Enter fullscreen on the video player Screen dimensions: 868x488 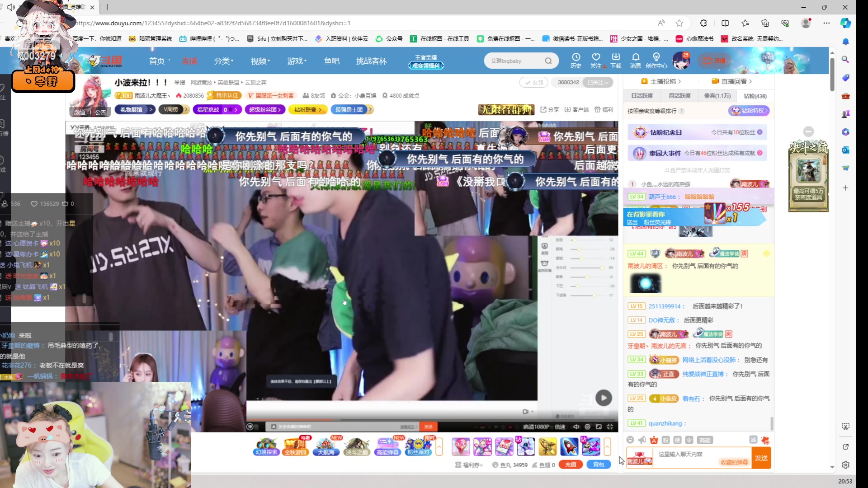coord(610,427)
